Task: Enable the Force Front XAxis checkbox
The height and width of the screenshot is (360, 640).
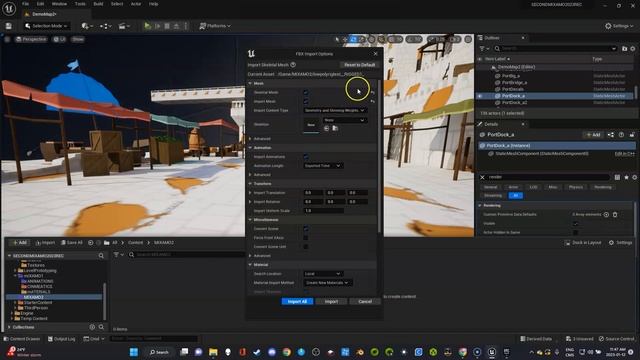Action: click(x=306, y=238)
